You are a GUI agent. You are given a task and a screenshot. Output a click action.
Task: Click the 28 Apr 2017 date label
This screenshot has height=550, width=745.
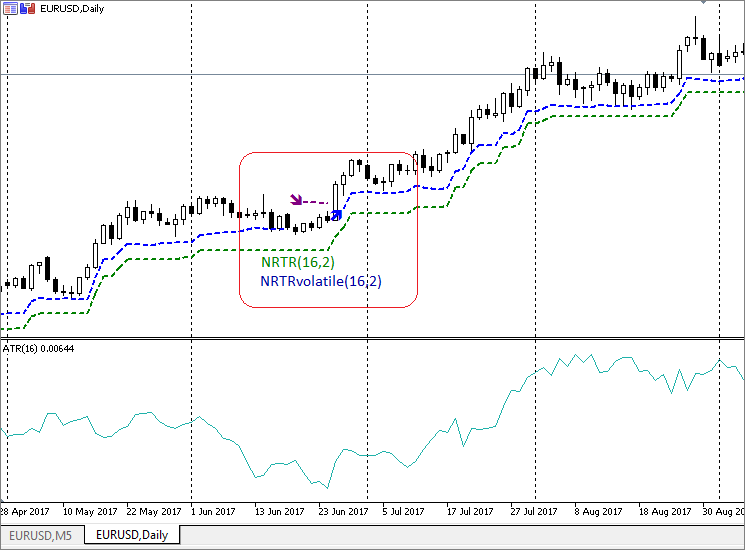click(25, 512)
